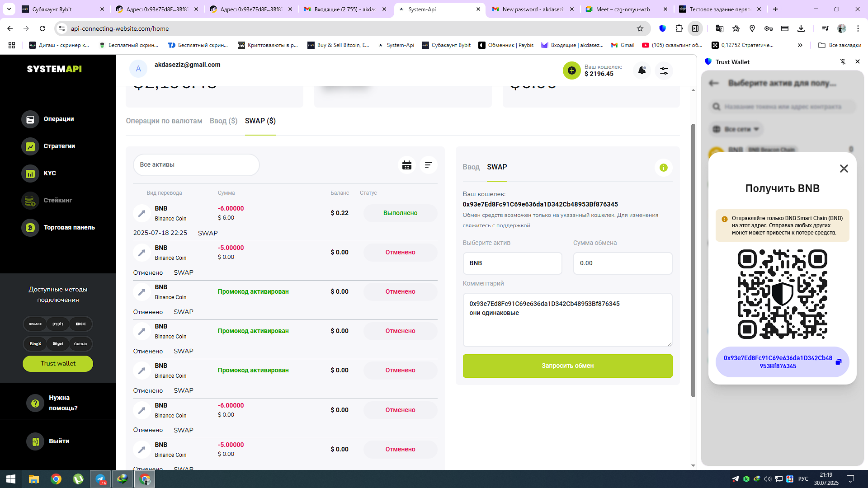Click the Trust wallet connection button
The width and height of the screenshot is (868, 488).
[58, 364]
